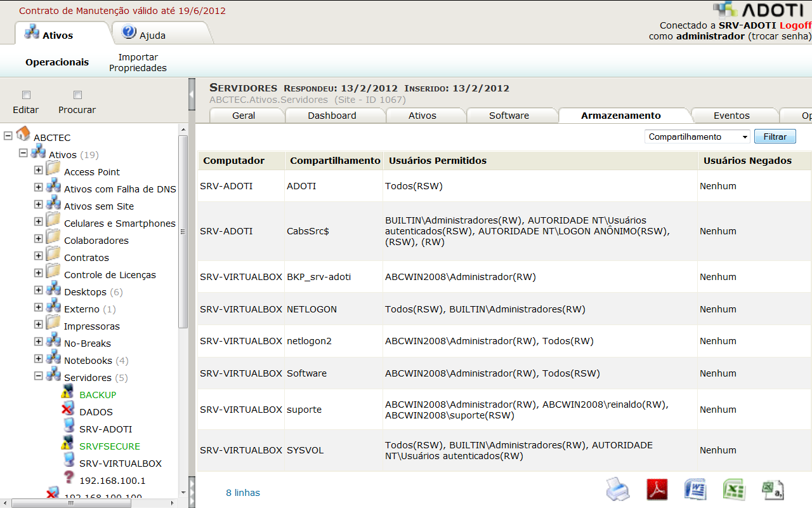Click the 8 linhas link
The height and width of the screenshot is (508, 812).
tap(243, 493)
